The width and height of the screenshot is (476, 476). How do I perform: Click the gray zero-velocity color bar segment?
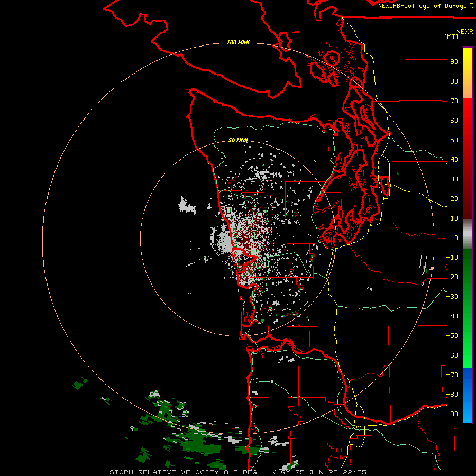[x=467, y=234]
